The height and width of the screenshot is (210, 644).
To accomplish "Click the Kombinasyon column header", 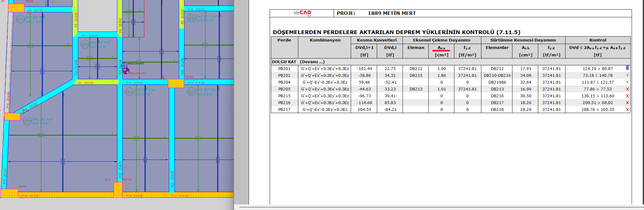I will click(325, 40).
